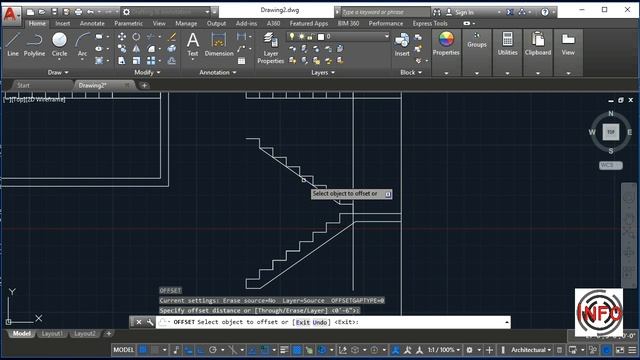The image size is (640, 360).
Task: Expand the Block panel
Action: point(411,72)
